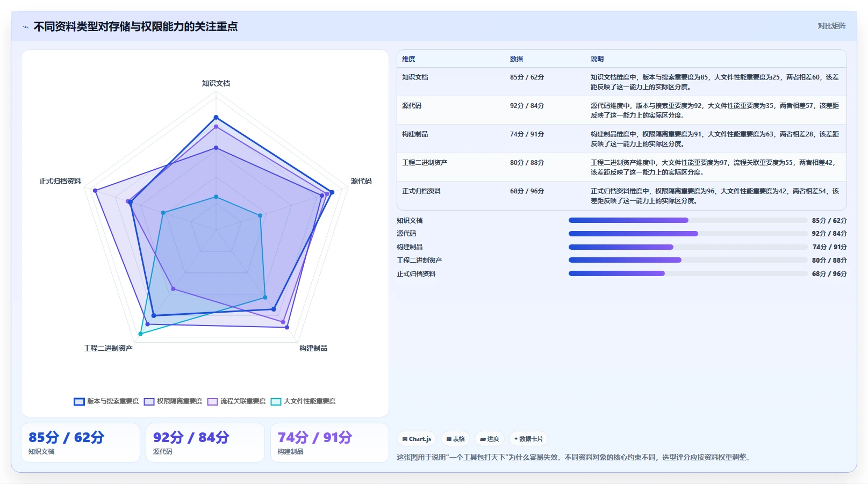This screenshot has width=868, height=484.
Task: Click the 数据 column header
Action: pyautogui.click(x=517, y=59)
